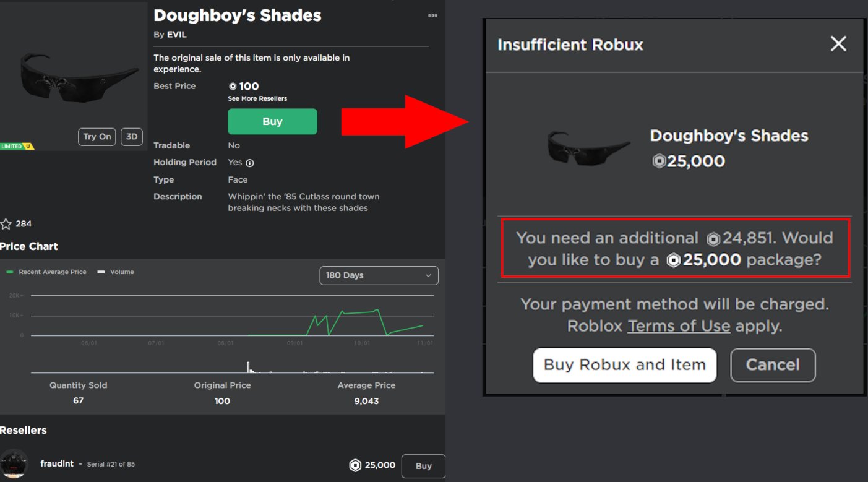This screenshot has width=868, height=482.
Task: Click the Holding Period info icon
Action: pos(250,163)
